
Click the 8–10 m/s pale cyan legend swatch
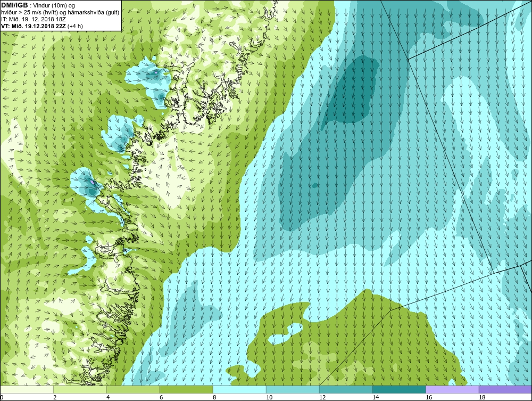[239, 389]
